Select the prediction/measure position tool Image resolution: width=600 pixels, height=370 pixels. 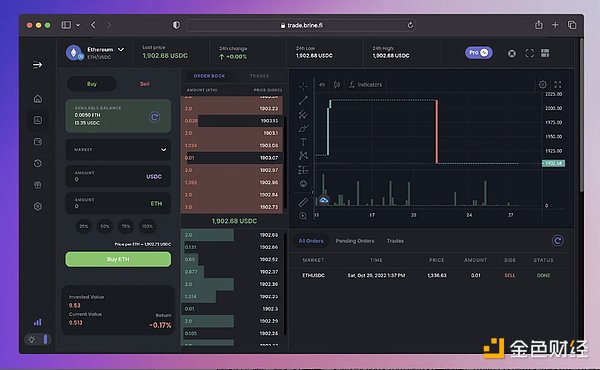click(x=303, y=170)
